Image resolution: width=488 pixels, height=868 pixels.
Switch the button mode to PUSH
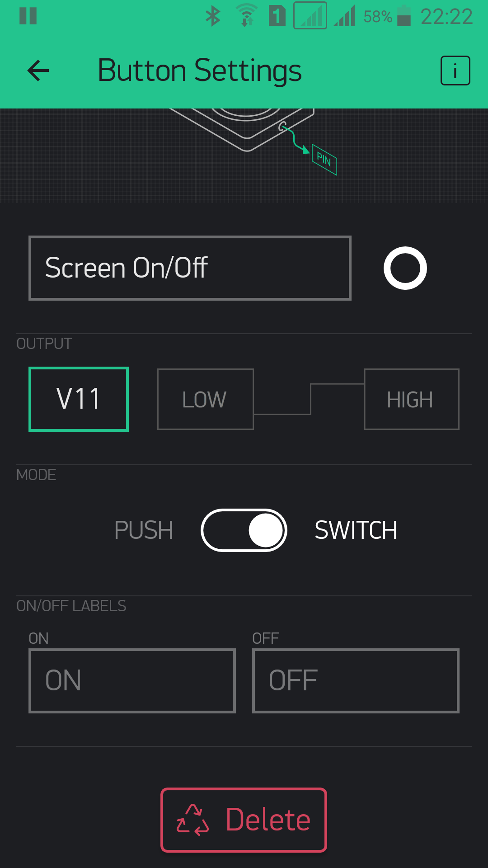[x=144, y=530]
